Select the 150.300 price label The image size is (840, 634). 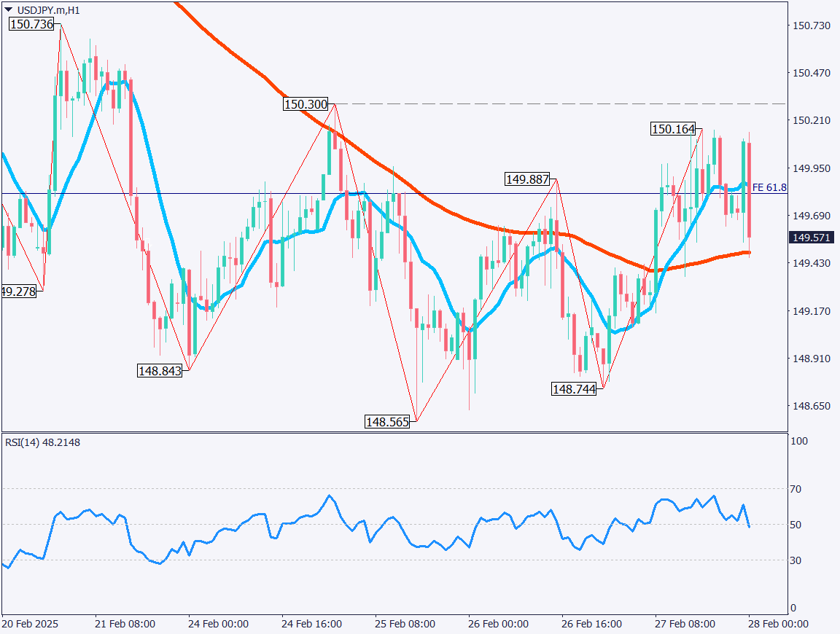pos(306,105)
